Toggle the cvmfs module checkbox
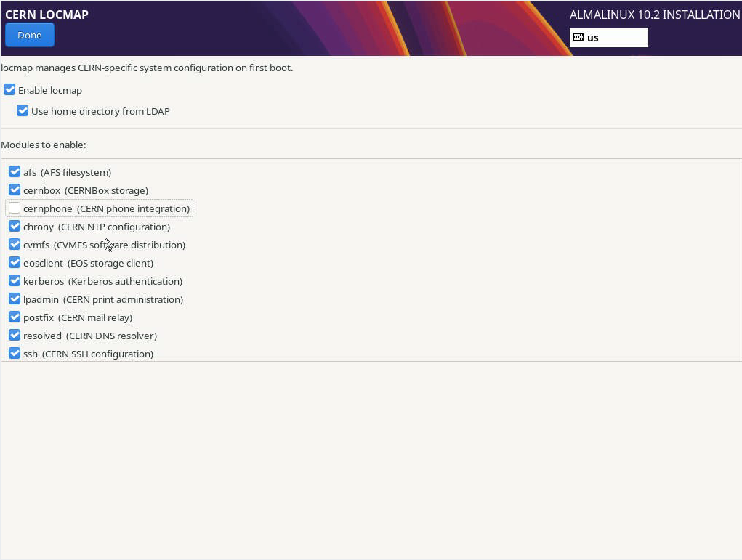This screenshot has height=560, width=742. point(15,244)
